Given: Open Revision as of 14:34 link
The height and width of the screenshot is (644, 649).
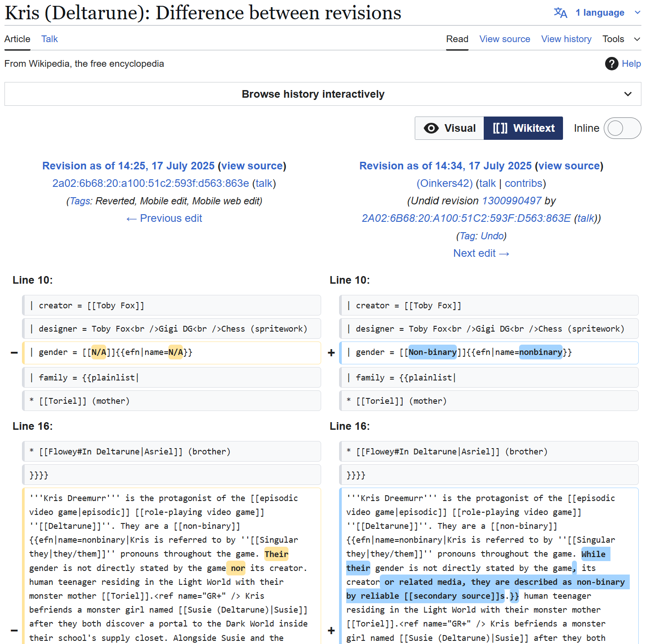Looking at the screenshot, I should 446,166.
